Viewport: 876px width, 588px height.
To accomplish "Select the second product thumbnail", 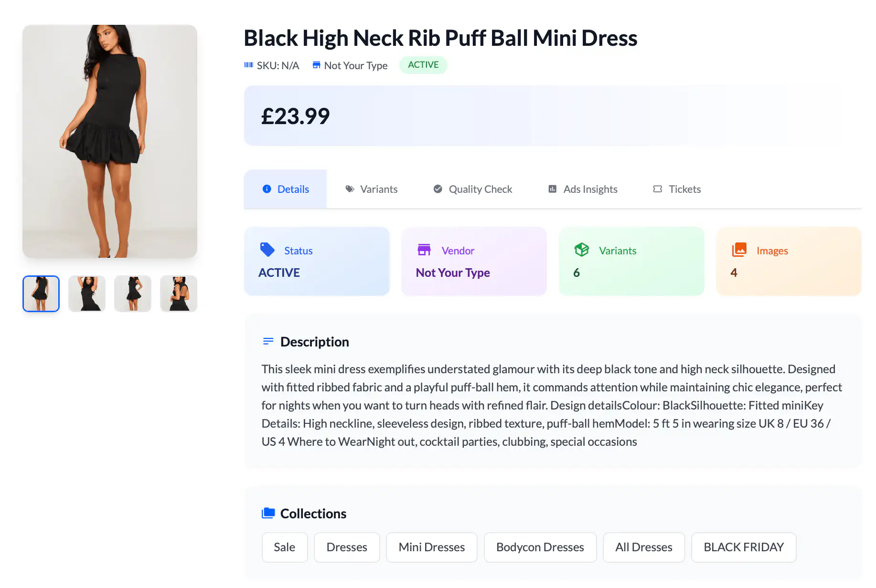I will coord(87,294).
